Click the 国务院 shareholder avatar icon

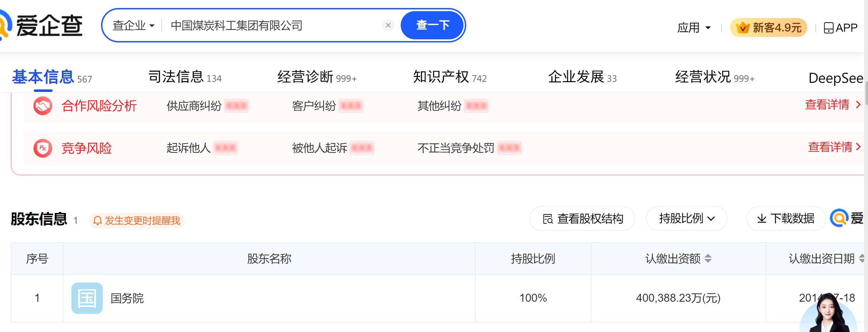pos(87,298)
